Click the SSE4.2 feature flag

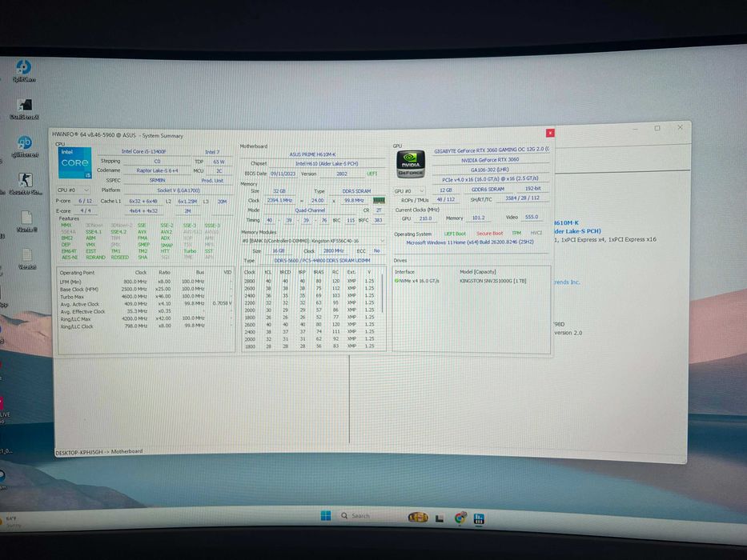118,232
